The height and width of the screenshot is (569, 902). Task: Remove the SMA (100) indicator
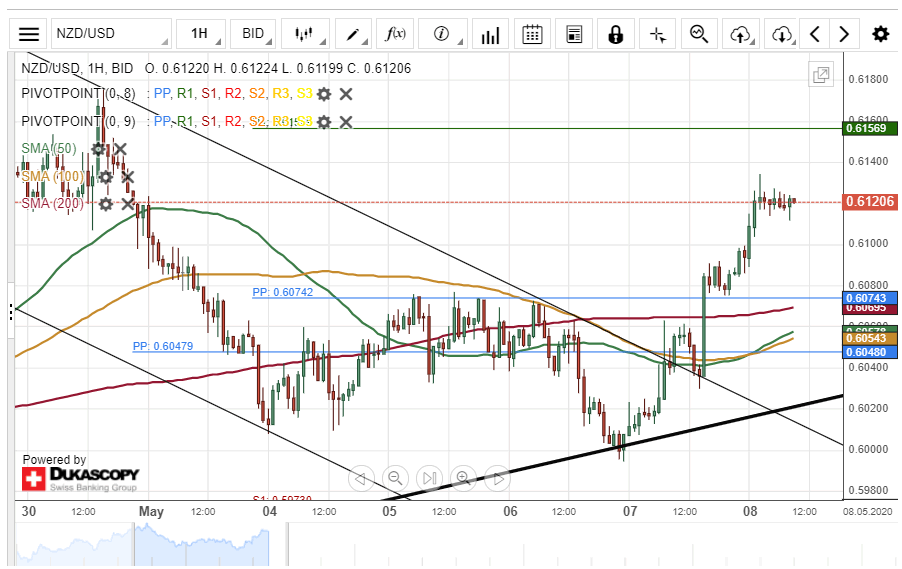click(127, 177)
